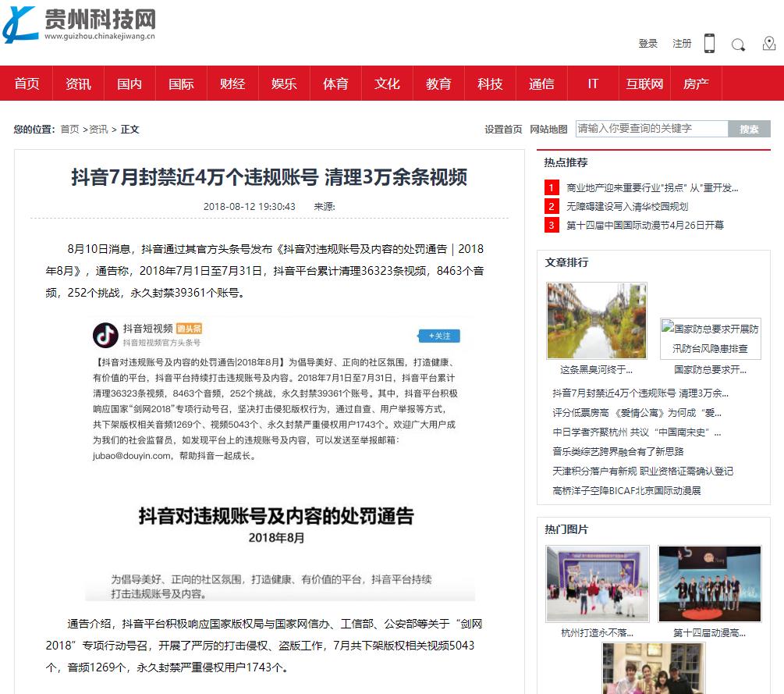Click the red number 1 rank badge
Screen dimensions: 784x694
click(x=552, y=188)
